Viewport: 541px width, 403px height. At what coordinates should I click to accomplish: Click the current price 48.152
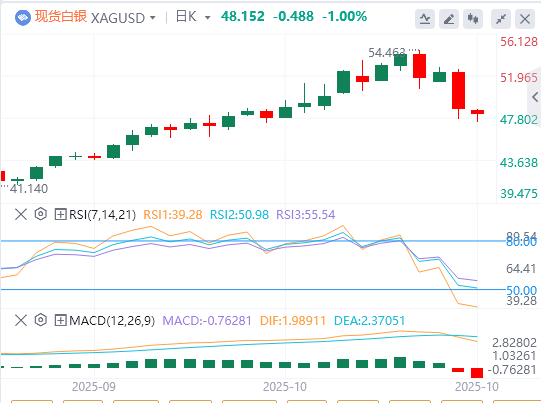pos(243,16)
